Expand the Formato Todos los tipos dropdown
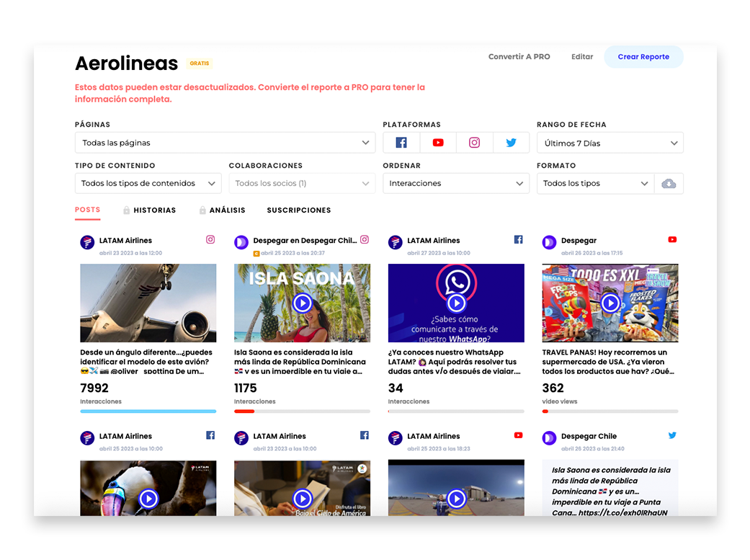 coord(596,183)
